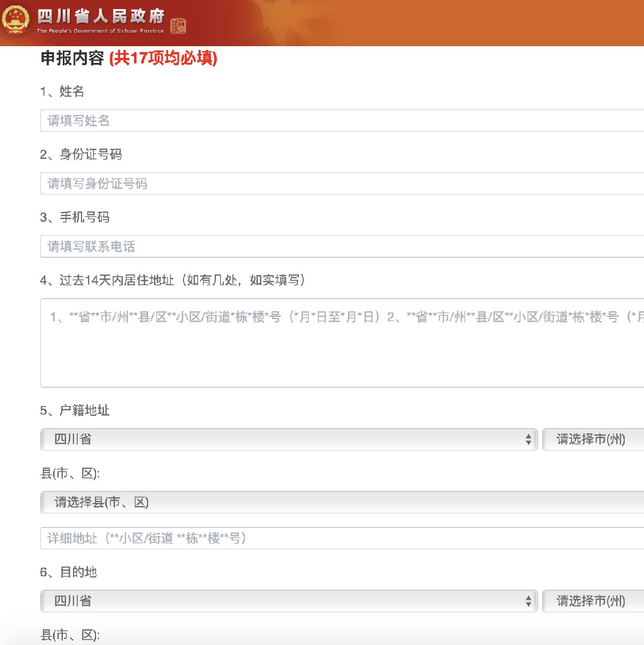Screen dimensions: 644x645
Task: Open the 目的地 province dropdown showing 四川省
Action: [289, 601]
